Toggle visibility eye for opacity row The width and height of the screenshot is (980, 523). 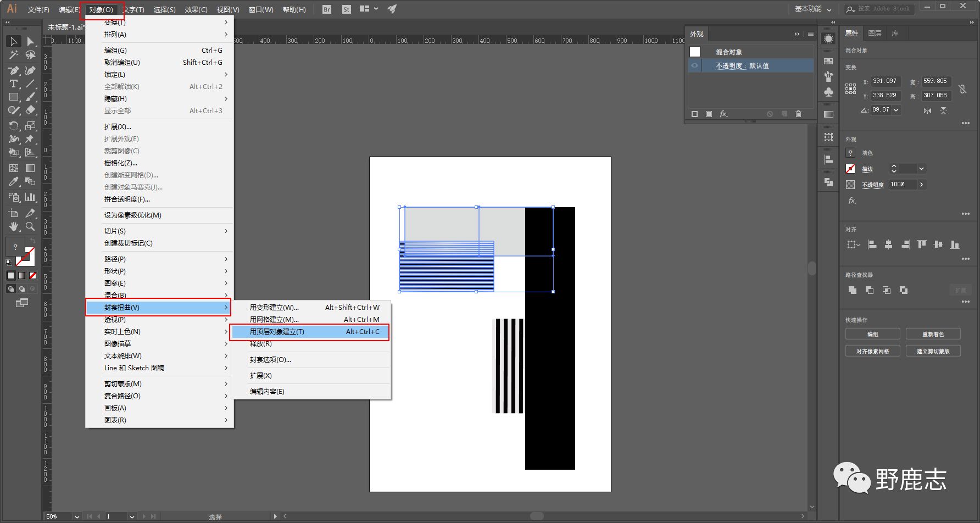pos(695,65)
